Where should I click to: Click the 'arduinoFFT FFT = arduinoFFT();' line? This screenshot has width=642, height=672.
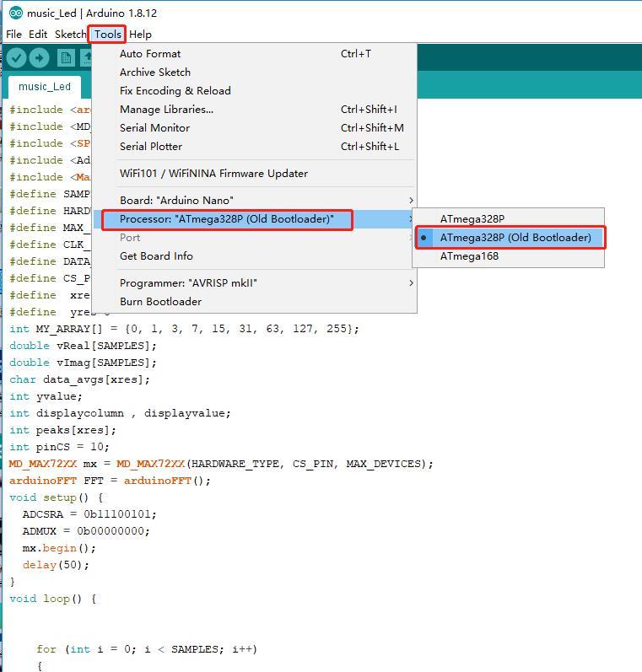pyautogui.click(x=110, y=481)
